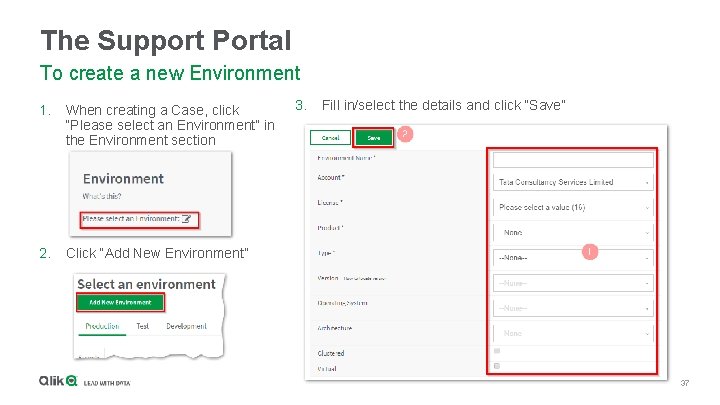The height and width of the screenshot is (405, 720).
Task: Open the Product dropdown
Action: pyautogui.click(x=573, y=233)
